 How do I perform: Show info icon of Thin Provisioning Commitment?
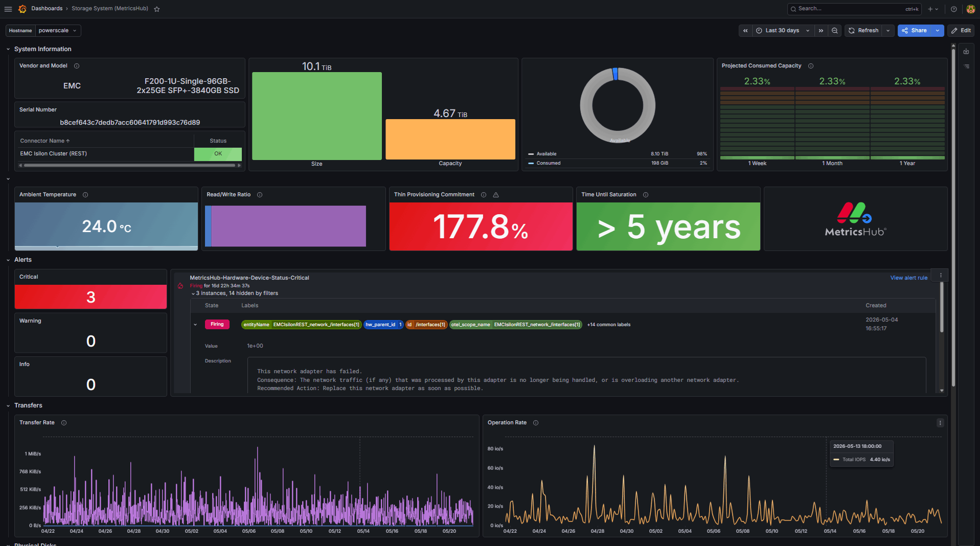point(484,195)
